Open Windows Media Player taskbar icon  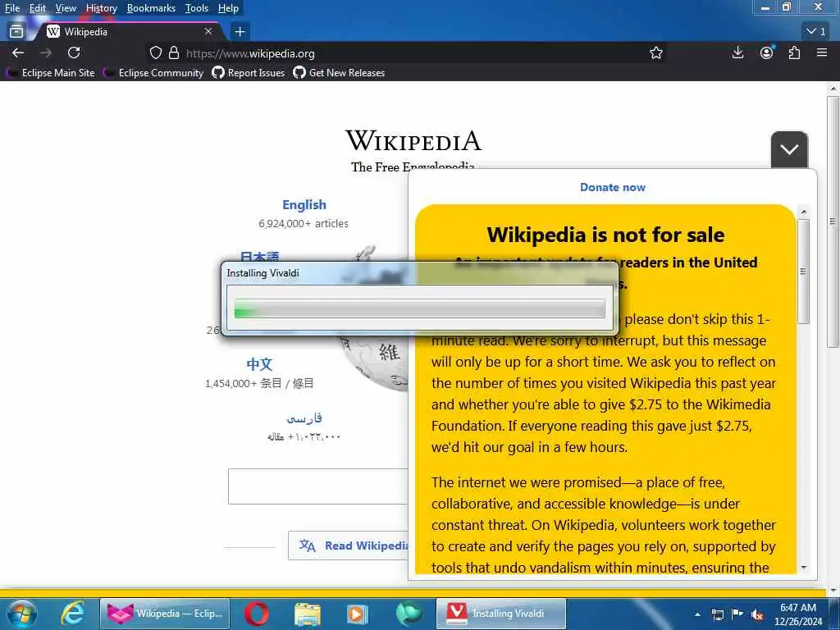point(357,614)
